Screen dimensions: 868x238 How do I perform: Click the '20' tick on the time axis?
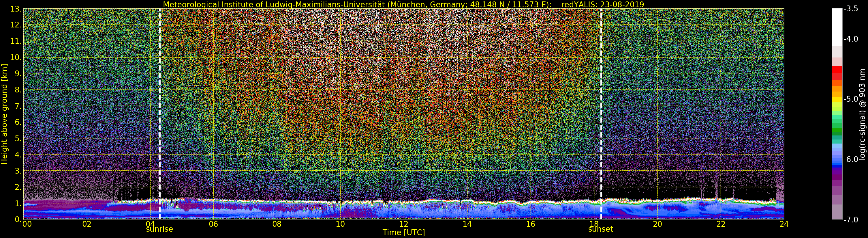pyautogui.click(x=657, y=224)
